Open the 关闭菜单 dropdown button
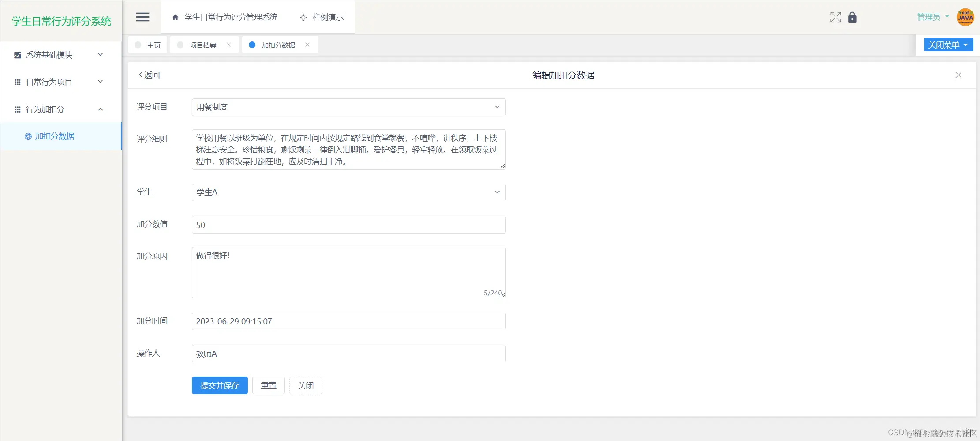This screenshot has width=980, height=441. [x=948, y=45]
